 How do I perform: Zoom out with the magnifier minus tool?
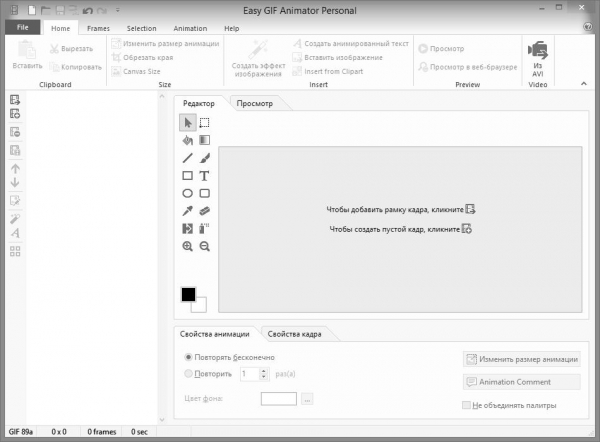click(204, 246)
